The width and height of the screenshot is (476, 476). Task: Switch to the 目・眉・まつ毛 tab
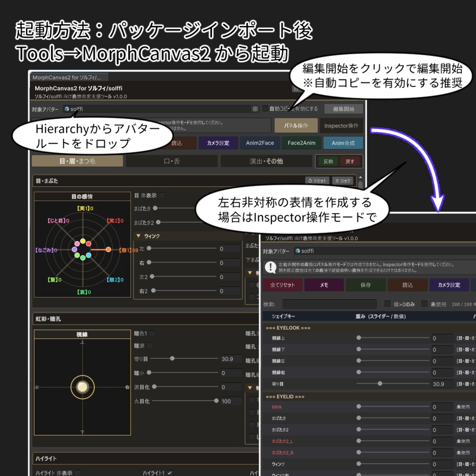coord(78,161)
